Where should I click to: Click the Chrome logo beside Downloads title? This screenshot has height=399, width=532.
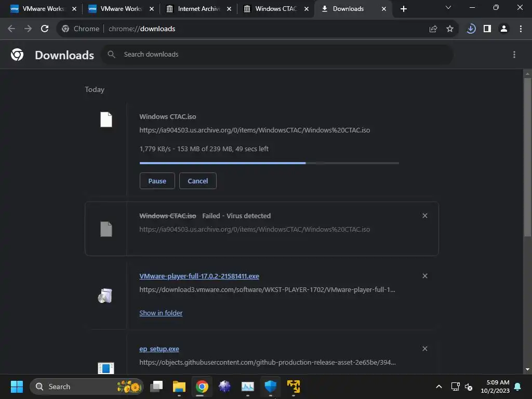tap(17, 54)
